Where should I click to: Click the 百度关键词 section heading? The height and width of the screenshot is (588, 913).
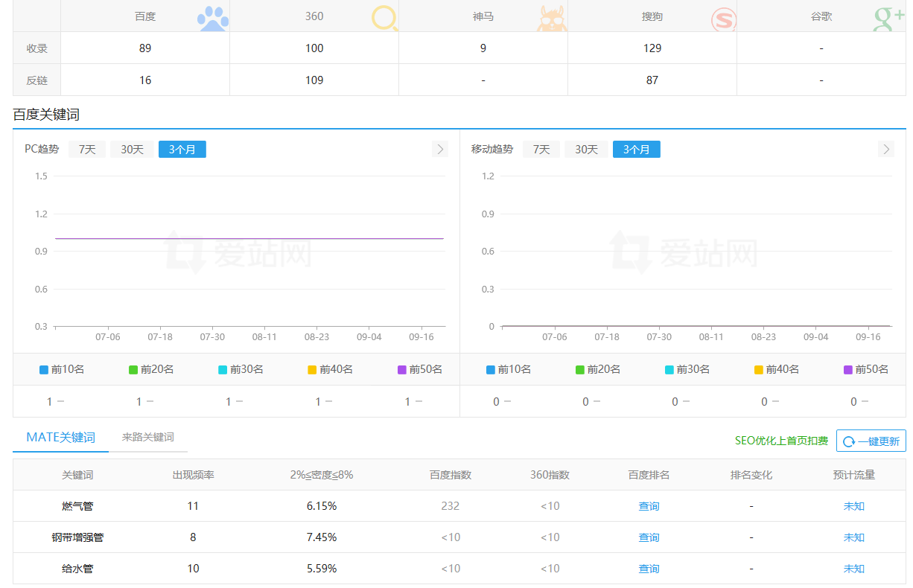(46, 115)
